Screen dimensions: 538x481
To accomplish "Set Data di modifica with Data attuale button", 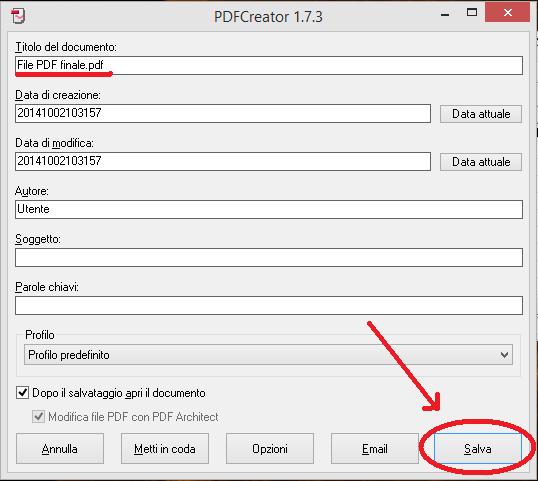I will coord(481,162).
